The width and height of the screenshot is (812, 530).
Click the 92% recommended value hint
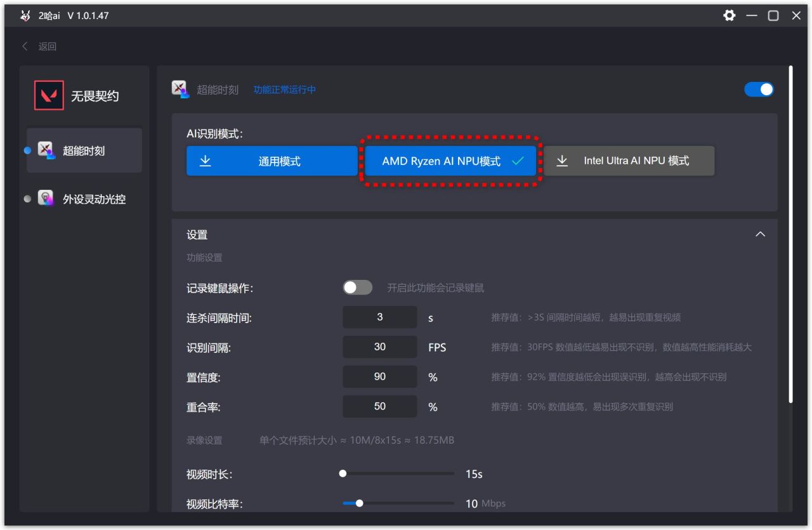(x=609, y=377)
